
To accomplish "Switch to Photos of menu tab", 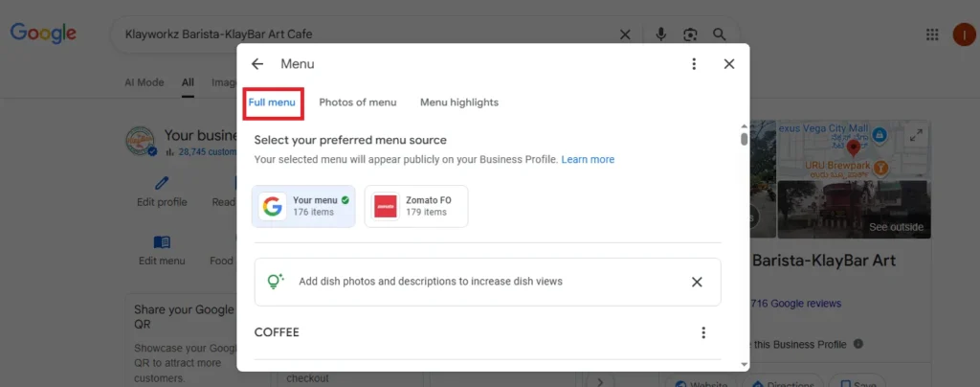I will (x=357, y=102).
